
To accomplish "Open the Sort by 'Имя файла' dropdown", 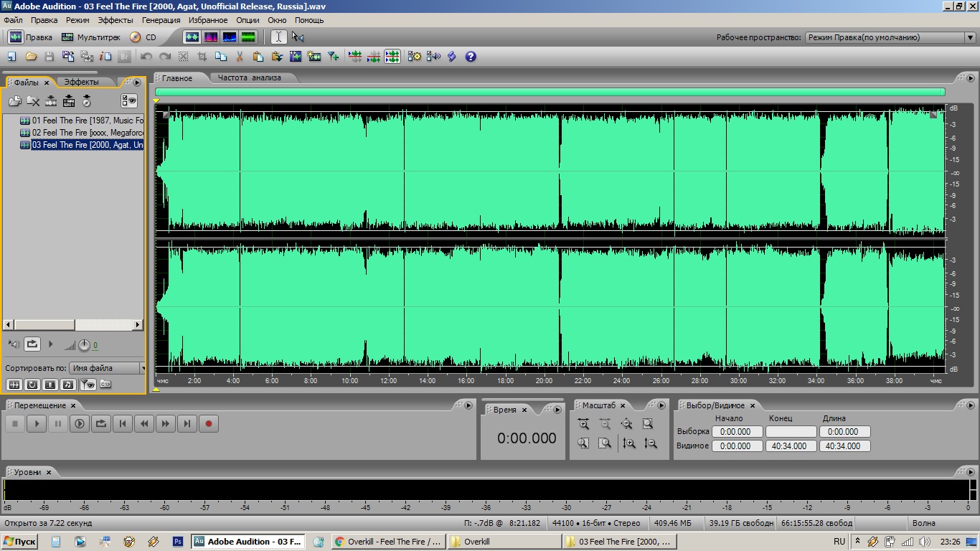I will pyautogui.click(x=108, y=368).
